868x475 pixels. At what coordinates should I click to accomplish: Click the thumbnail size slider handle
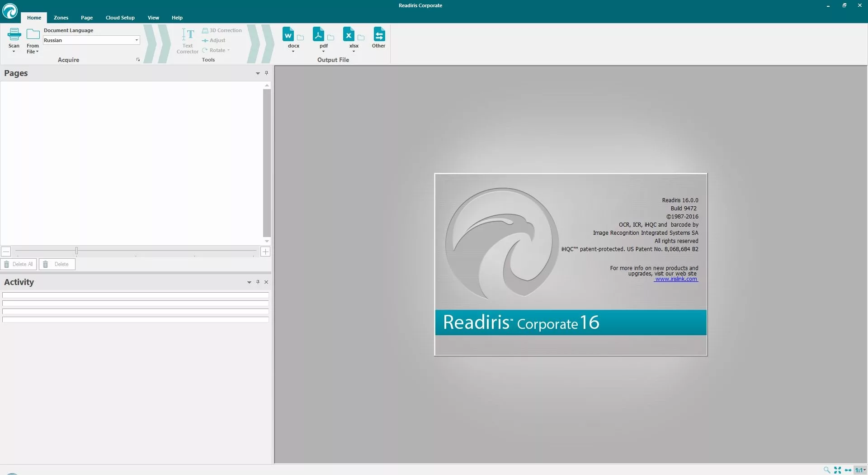[76, 251]
